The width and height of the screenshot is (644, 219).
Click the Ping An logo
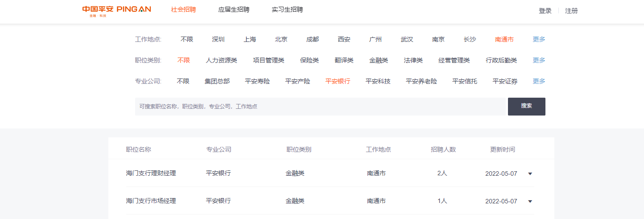tap(116, 11)
